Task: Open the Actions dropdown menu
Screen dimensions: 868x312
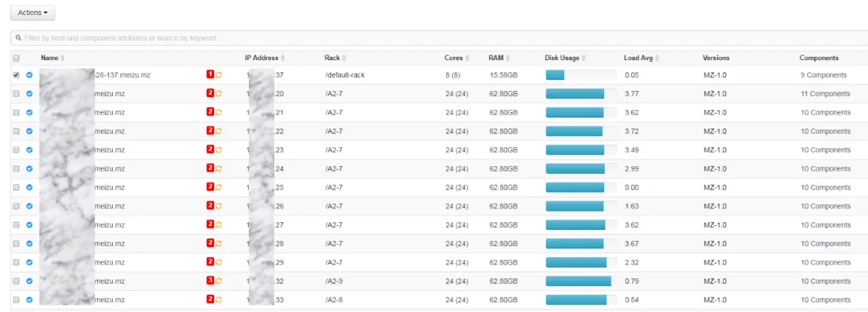Action: tap(33, 12)
